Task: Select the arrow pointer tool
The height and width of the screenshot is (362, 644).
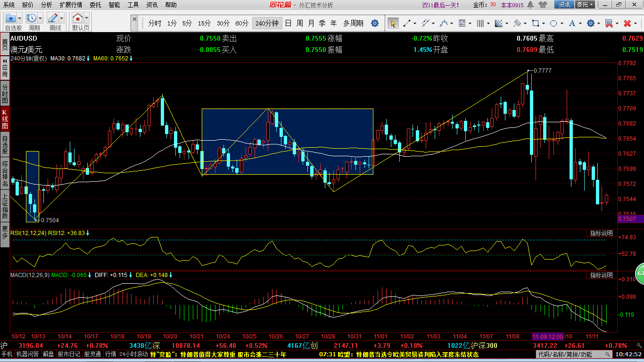Action: pyautogui.click(x=393, y=23)
